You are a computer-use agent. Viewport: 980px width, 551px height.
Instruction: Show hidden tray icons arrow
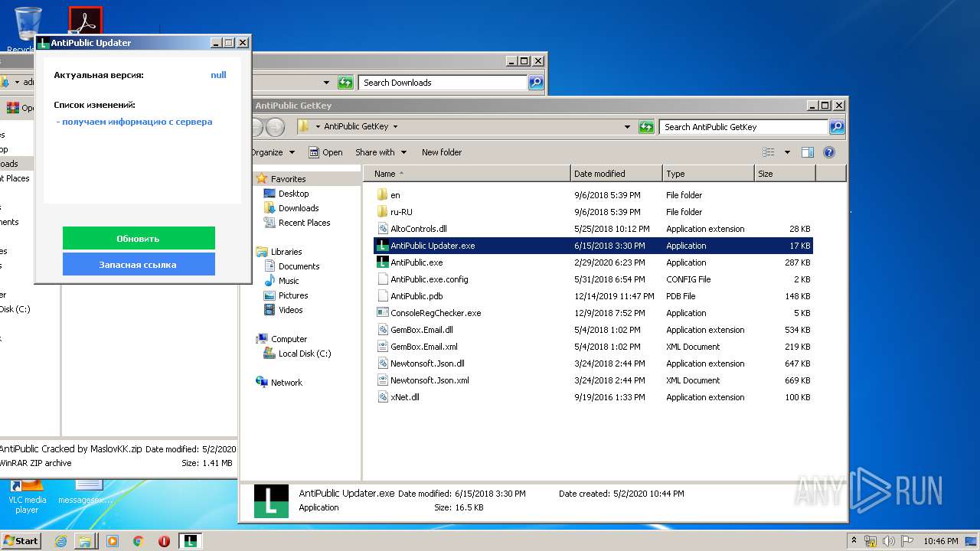854,540
